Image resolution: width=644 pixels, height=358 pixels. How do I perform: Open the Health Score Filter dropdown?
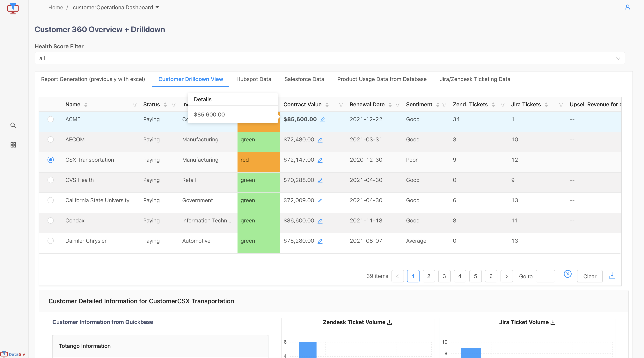click(330, 58)
